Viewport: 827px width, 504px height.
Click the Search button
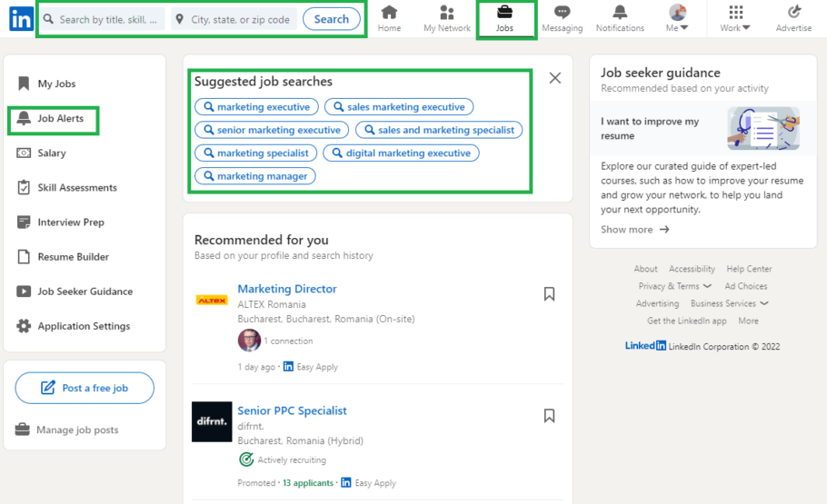[331, 19]
